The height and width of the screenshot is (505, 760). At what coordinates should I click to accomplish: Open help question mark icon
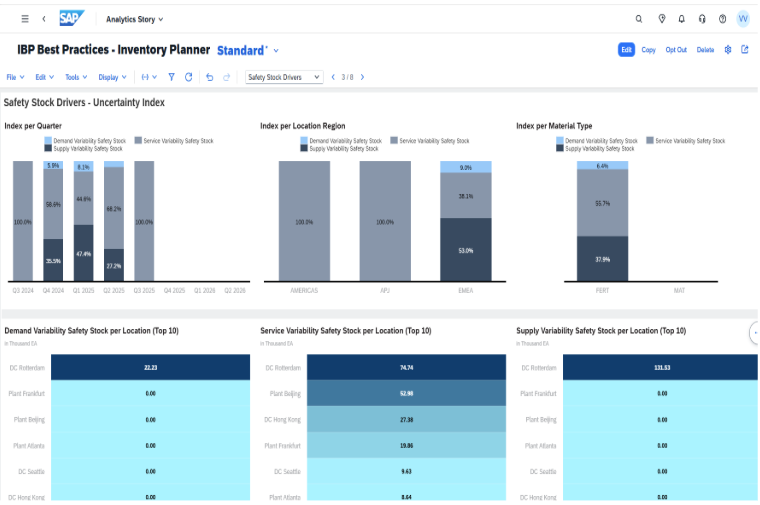722,19
